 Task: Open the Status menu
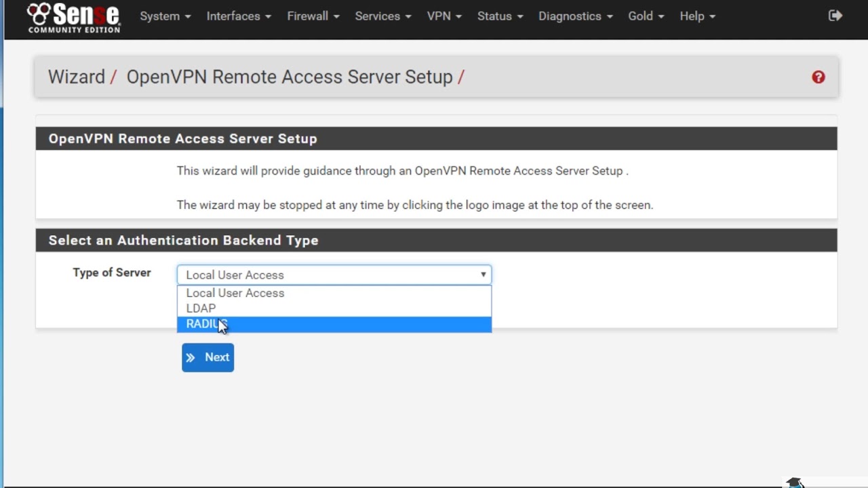click(x=500, y=16)
